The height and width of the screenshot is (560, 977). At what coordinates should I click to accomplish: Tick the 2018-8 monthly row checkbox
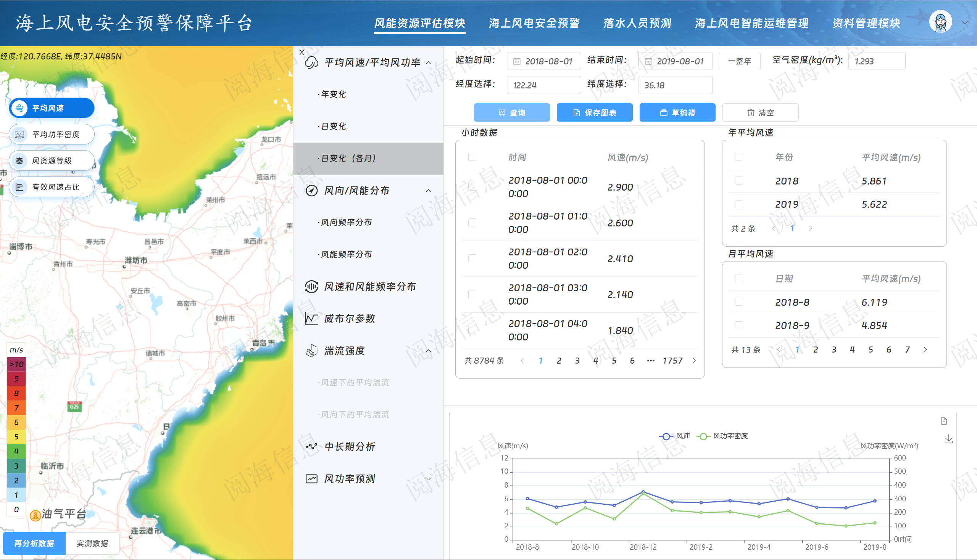tap(739, 302)
